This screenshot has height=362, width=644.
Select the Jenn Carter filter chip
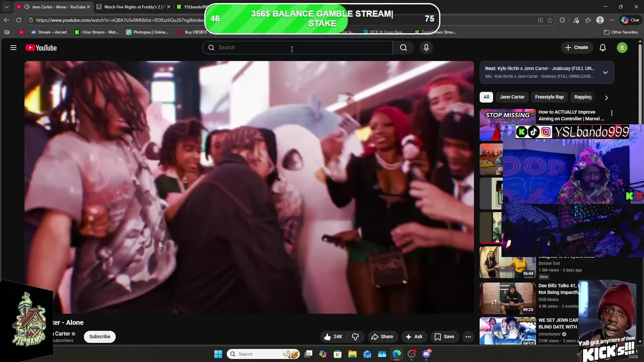coord(512,97)
